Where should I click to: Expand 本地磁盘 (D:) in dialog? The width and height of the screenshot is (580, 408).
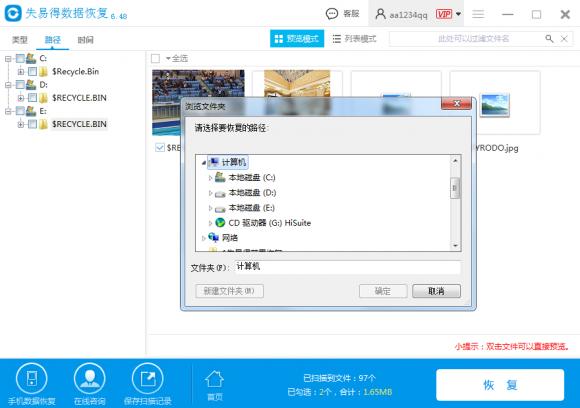point(210,193)
